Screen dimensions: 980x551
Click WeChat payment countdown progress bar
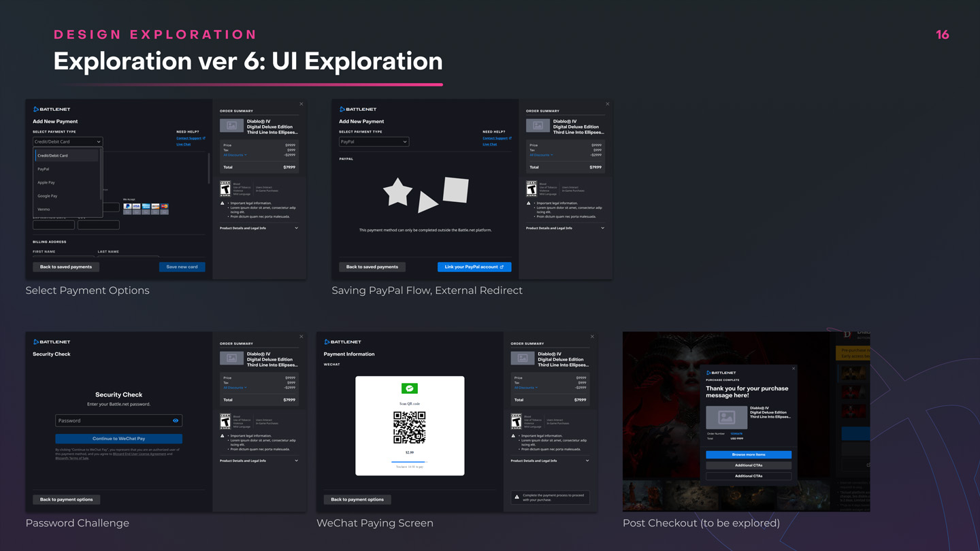410,462
